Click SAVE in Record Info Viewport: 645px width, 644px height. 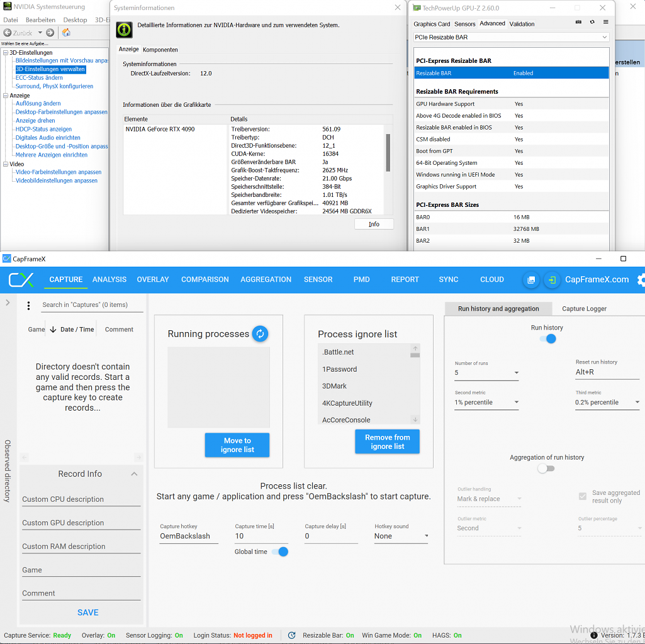click(x=88, y=613)
